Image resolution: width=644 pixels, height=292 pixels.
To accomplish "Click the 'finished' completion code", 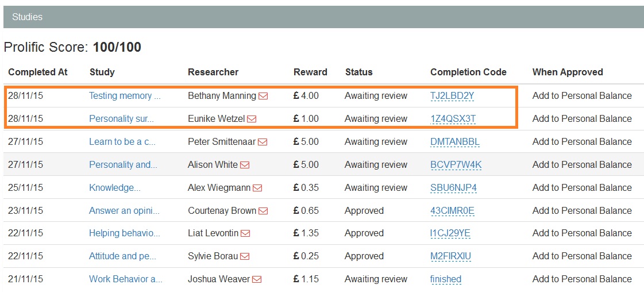I will tap(446, 279).
